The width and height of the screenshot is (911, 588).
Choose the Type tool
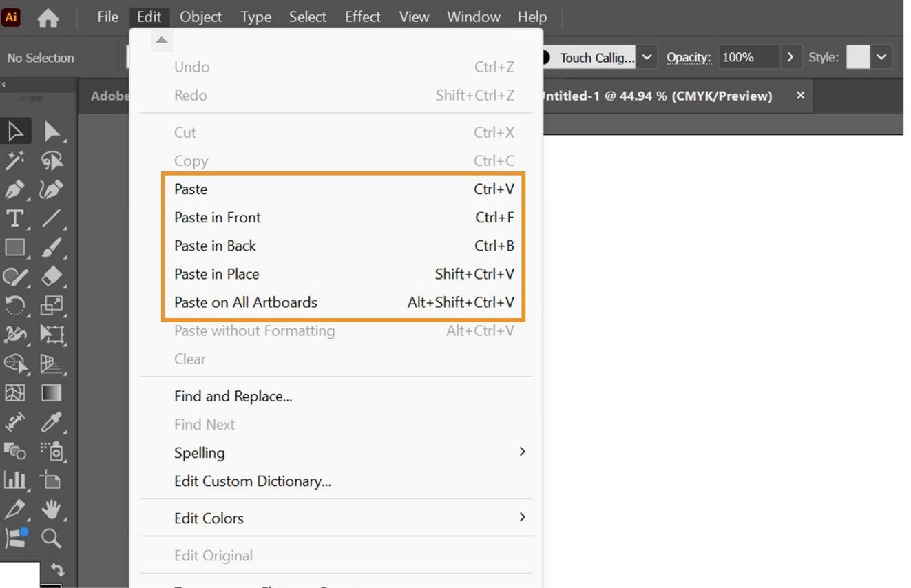coord(15,218)
